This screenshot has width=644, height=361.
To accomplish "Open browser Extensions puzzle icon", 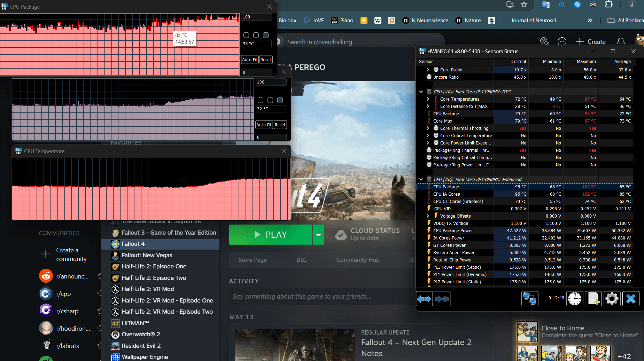I will pos(608,4).
